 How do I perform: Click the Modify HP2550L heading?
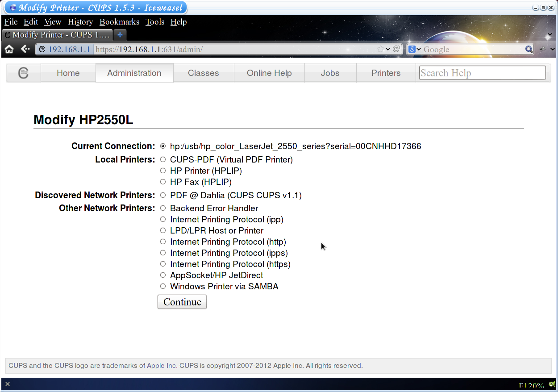coord(83,120)
